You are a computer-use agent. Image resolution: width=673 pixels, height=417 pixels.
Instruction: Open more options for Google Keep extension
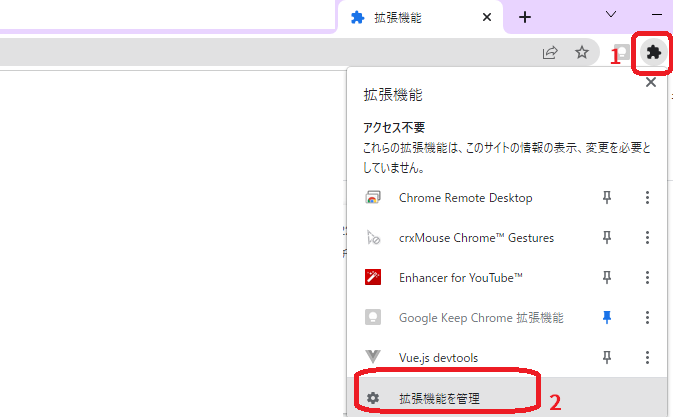click(x=647, y=317)
